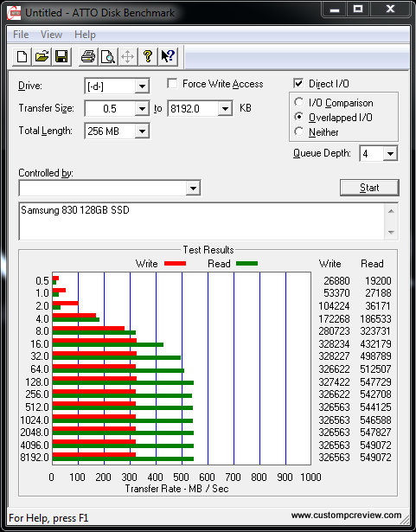Viewport: 416px width, 532px height.
Task: Close the ATTO Disk Benchmark window
Action: tap(390, 10)
